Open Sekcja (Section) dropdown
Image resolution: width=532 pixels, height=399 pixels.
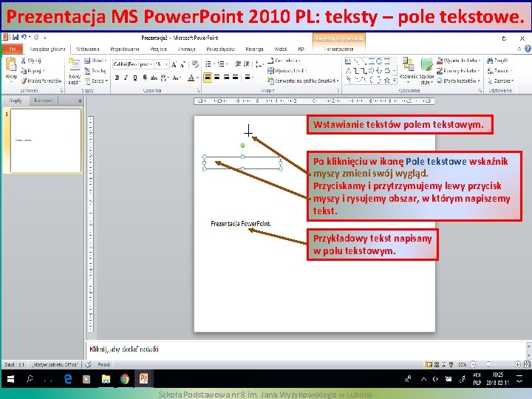(x=96, y=81)
